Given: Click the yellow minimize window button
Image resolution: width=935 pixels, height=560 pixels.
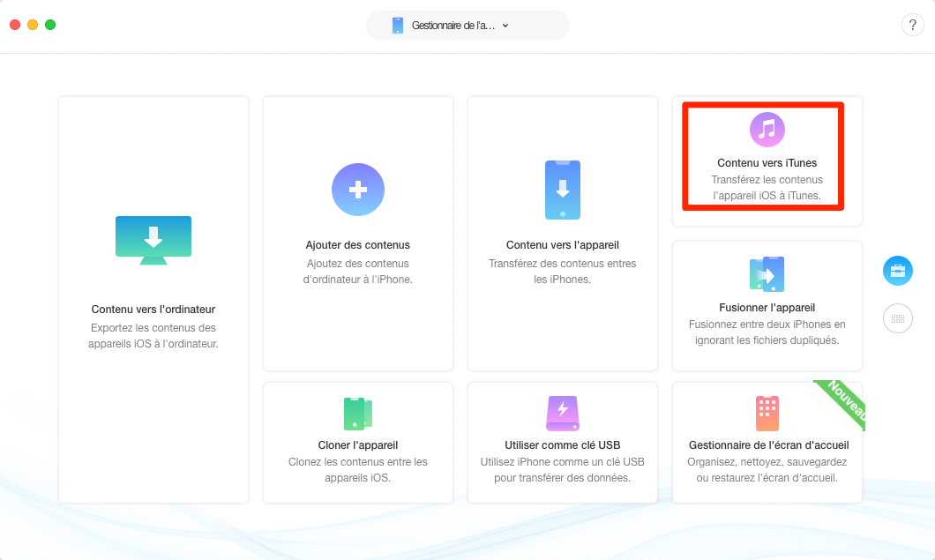Looking at the screenshot, I should [33, 25].
